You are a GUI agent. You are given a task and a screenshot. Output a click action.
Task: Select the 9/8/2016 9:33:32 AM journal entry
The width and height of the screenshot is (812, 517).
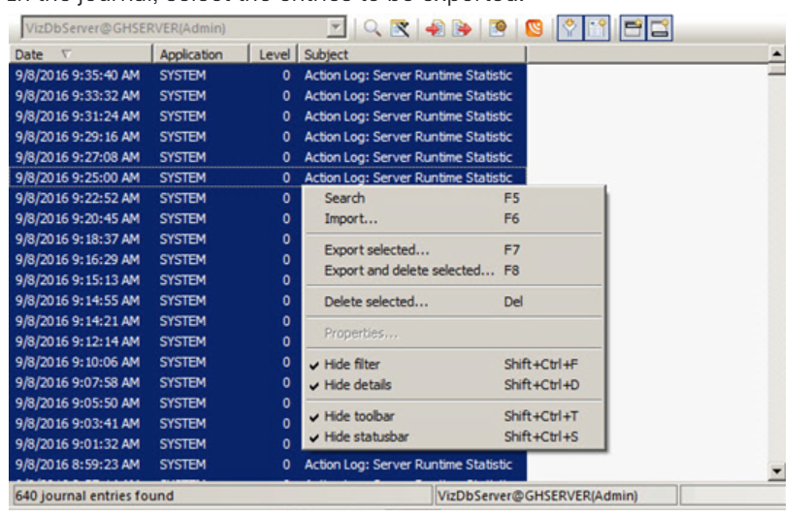[x=268, y=96]
